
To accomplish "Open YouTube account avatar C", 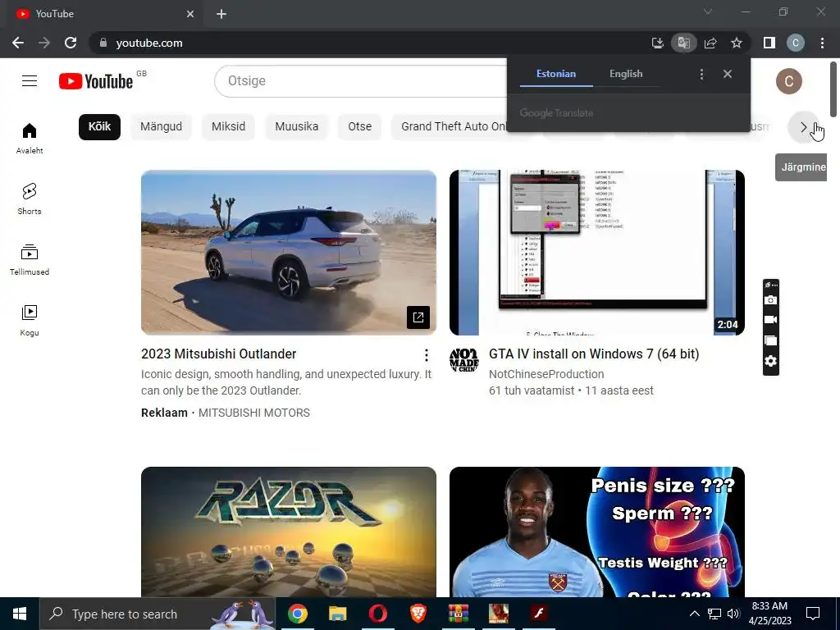I will (x=789, y=81).
